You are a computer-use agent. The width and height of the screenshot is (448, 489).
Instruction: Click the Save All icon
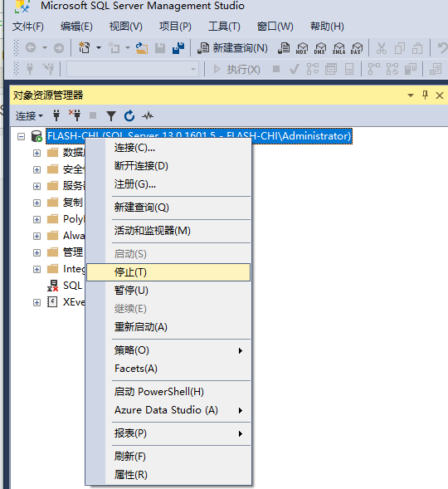pyautogui.click(x=178, y=48)
